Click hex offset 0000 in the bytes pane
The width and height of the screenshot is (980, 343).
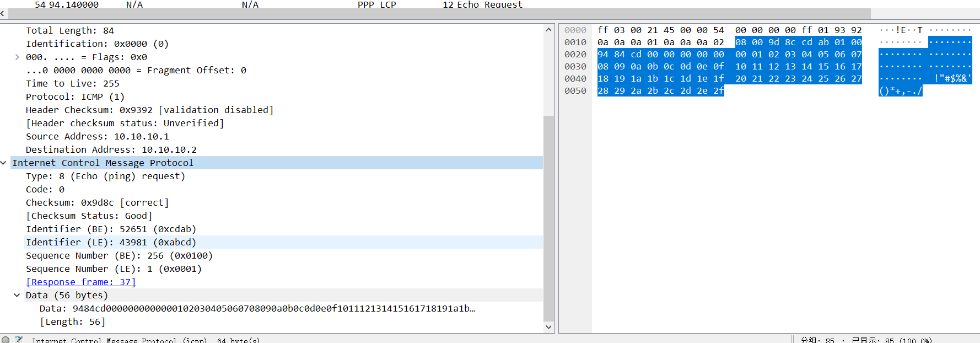575,30
